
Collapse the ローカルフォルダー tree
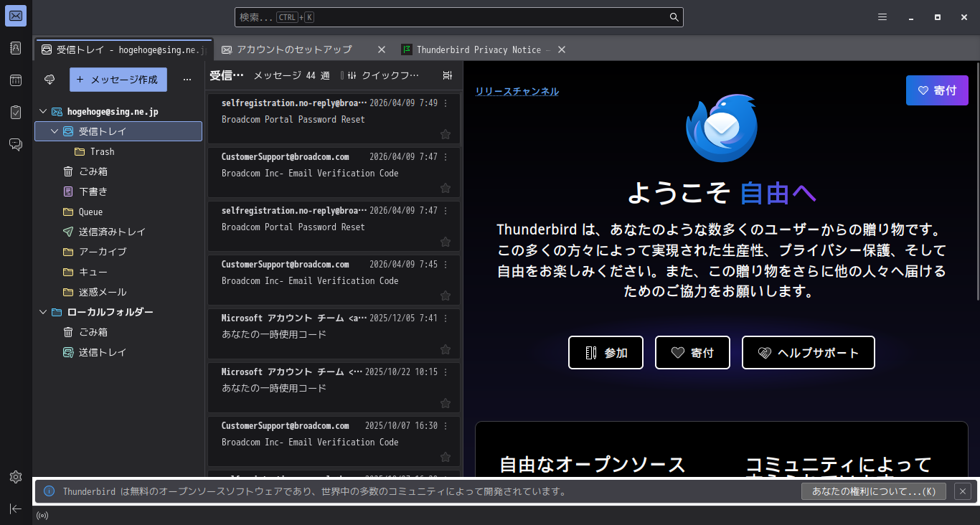point(43,312)
